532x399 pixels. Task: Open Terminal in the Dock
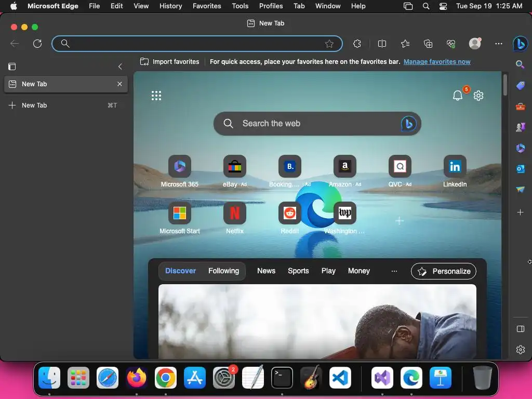(282, 378)
